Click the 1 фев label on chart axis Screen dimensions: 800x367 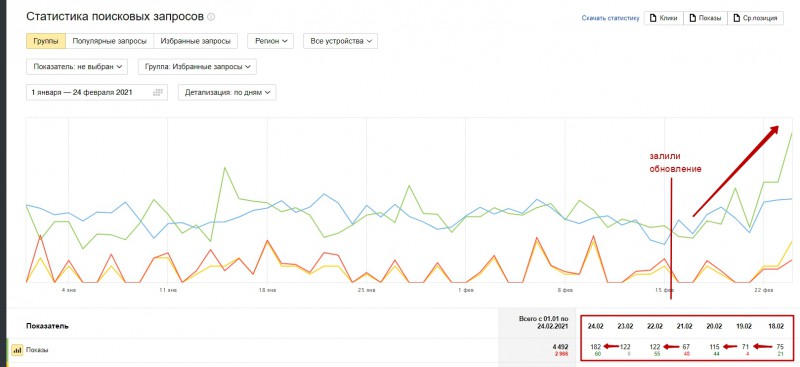click(x=465, y=290)
